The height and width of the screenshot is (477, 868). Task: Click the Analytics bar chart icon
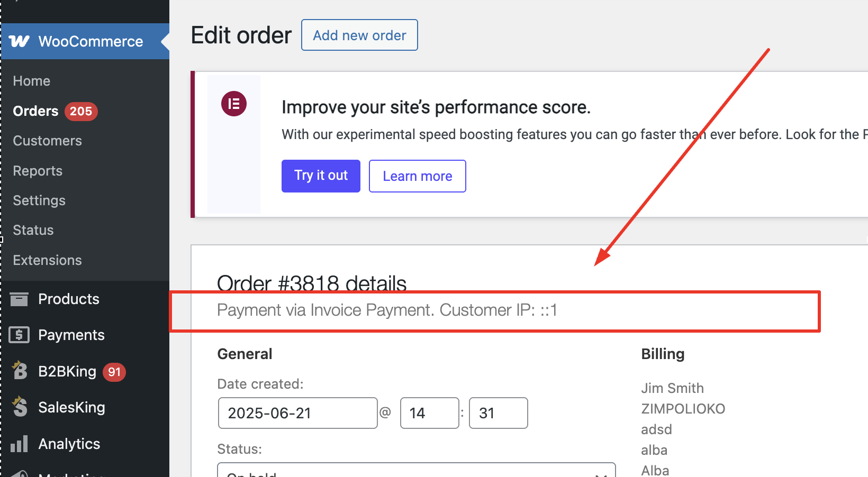19,444
